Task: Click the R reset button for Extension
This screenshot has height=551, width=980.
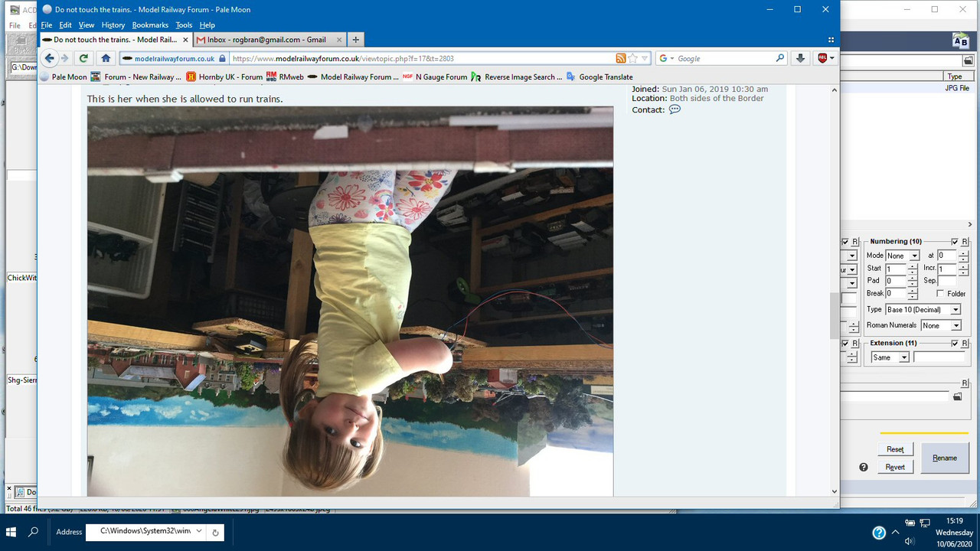Action: coord(965,344)
